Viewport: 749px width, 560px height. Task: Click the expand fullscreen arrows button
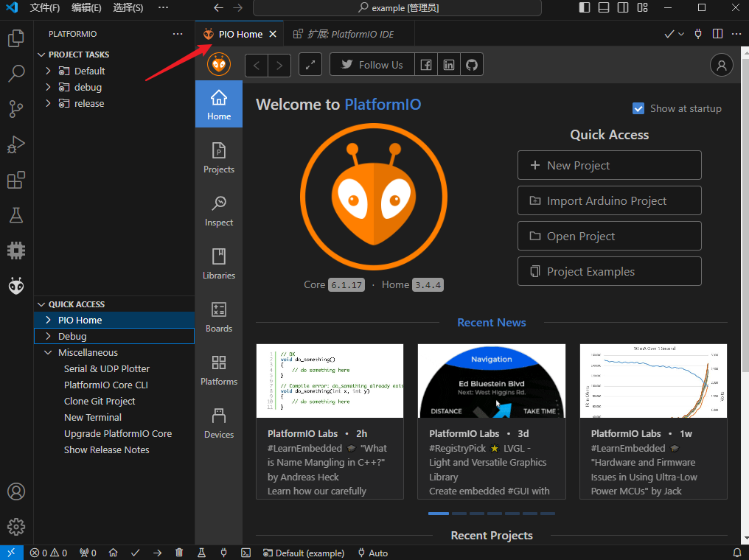click(310, 65)
